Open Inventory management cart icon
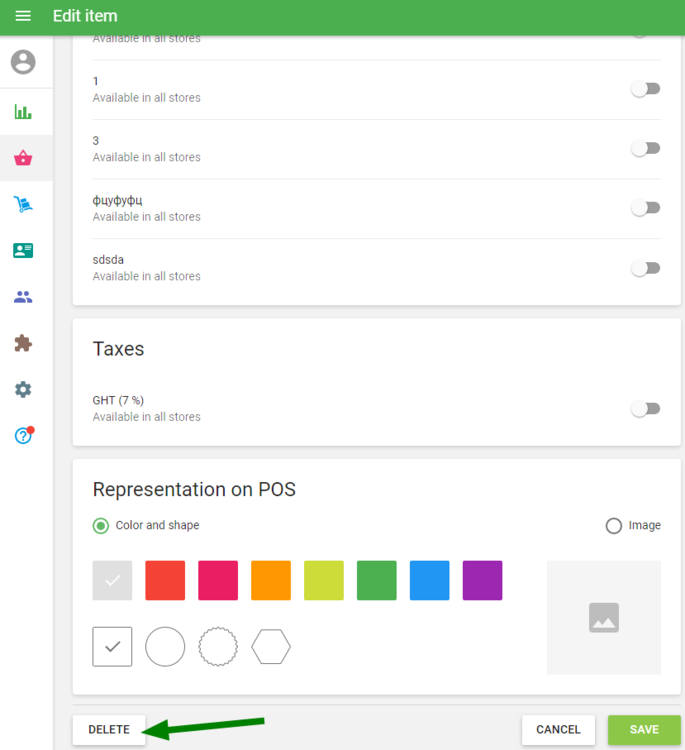 pos(23,204)
